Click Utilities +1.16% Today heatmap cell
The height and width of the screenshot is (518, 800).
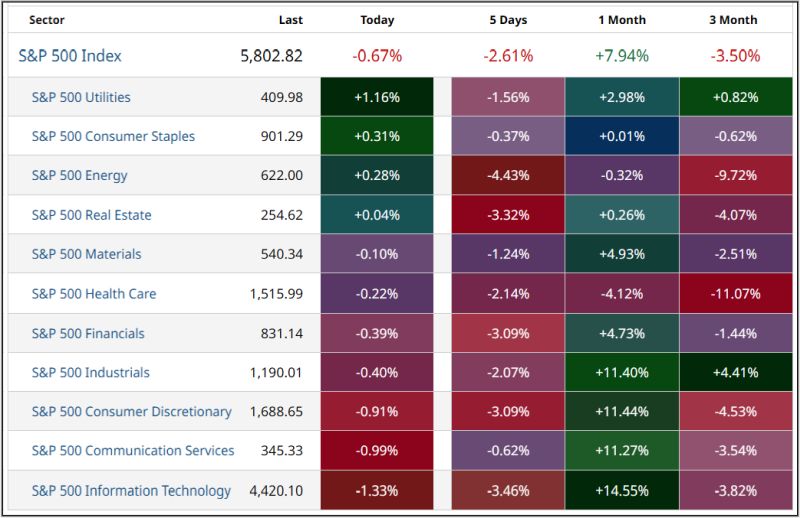click(377, 97)
